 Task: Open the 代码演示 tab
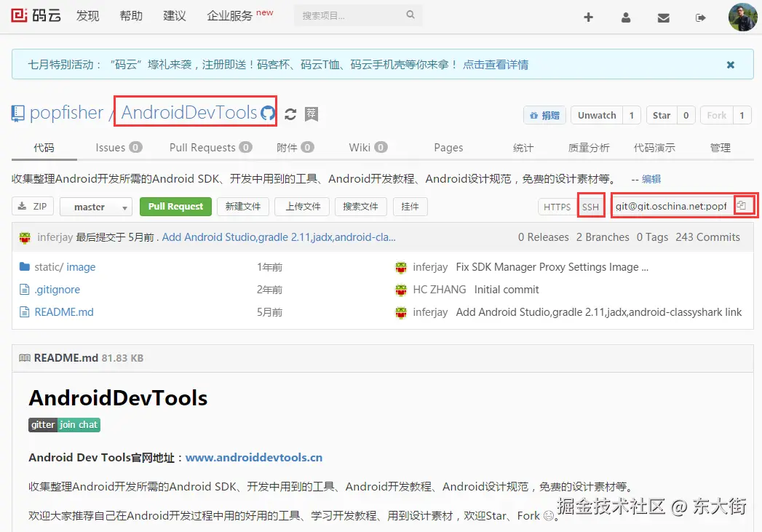654,148
